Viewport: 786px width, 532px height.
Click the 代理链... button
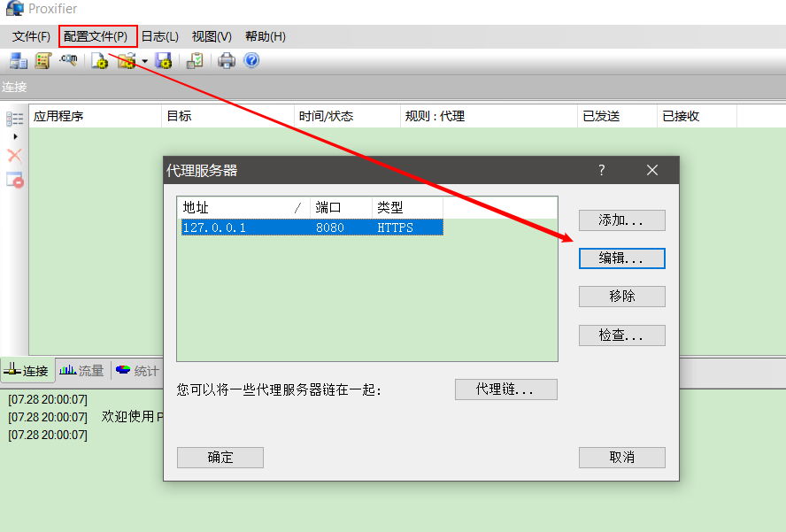(505, 389)
